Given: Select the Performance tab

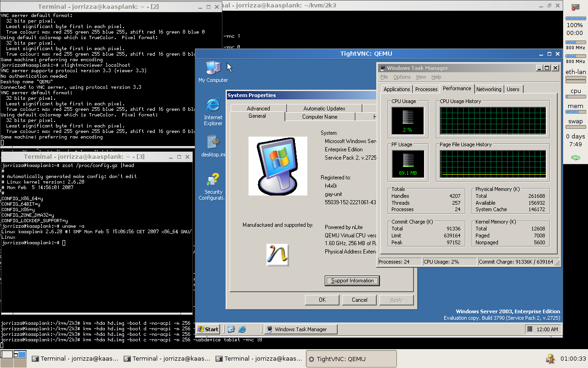Looking at the screenshot, I should [x=457, y=88].
